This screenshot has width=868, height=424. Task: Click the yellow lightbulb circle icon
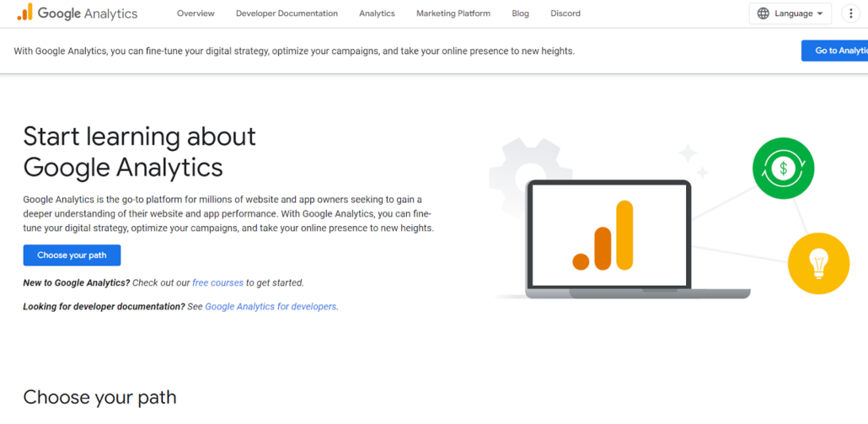tap(818, 264)
